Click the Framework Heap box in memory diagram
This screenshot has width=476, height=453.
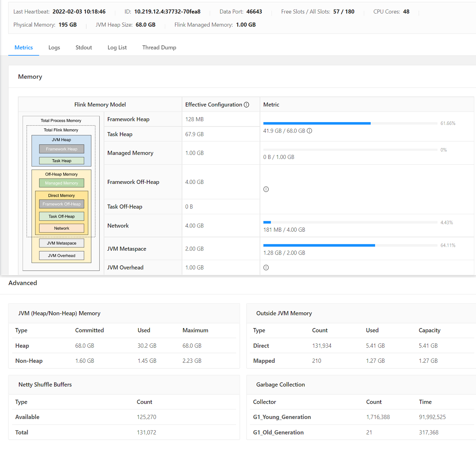(62, 149)
